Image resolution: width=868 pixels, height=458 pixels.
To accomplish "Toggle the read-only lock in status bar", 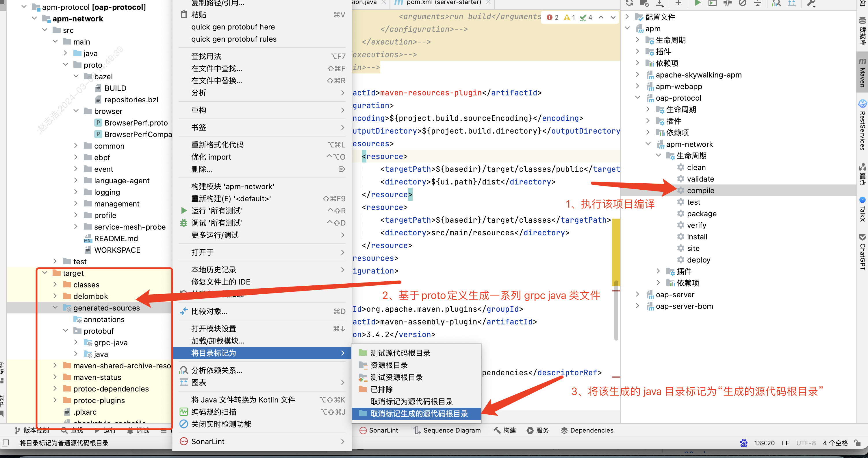I will [858, 443].
